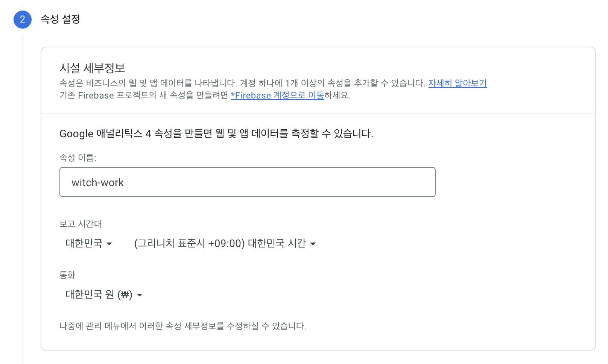This screenshot has width=608, height=364.
Task: Click the arrow after '대한민국 시간'
Action: tap(313, 244)
